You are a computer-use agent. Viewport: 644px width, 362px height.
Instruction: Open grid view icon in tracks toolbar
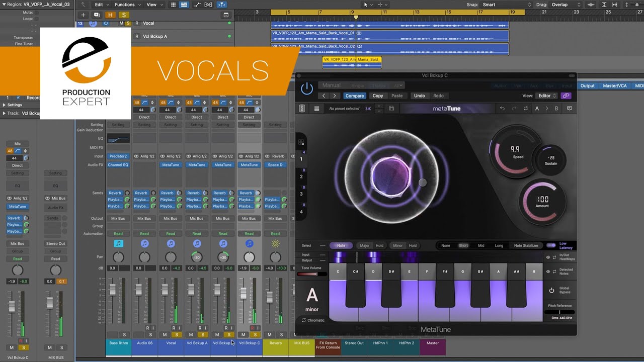point(173,5)
